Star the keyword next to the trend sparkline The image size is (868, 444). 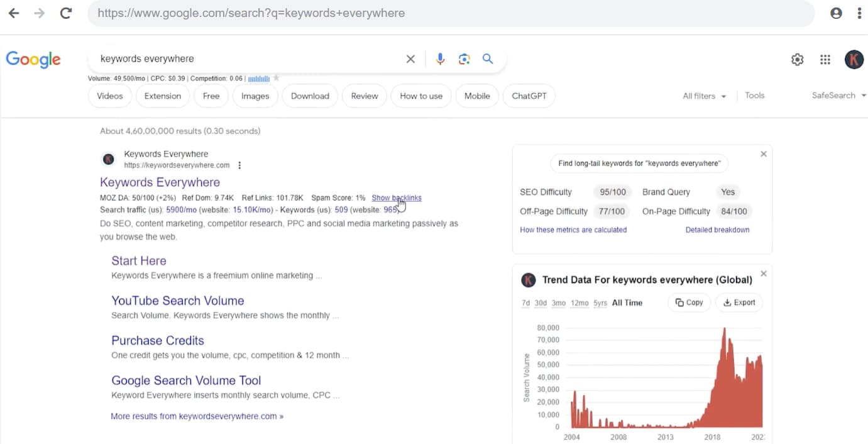click(x=276, y=79)
